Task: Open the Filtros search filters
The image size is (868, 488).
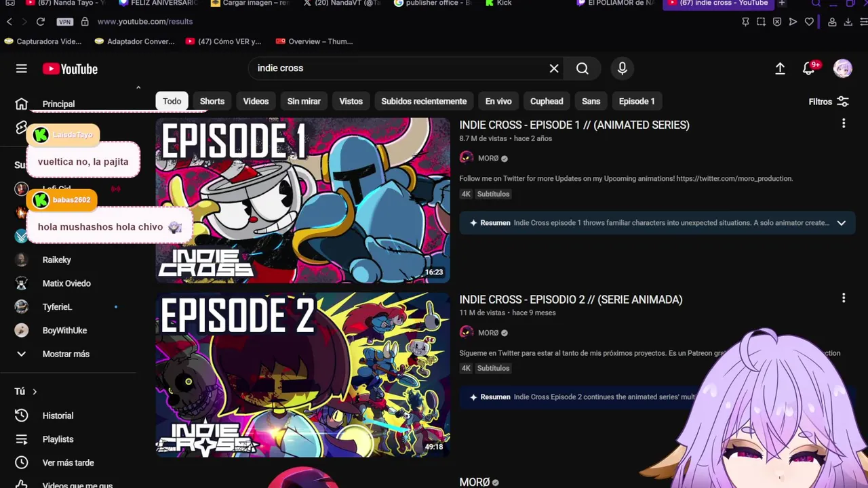Action: click(x=829, y=102)
